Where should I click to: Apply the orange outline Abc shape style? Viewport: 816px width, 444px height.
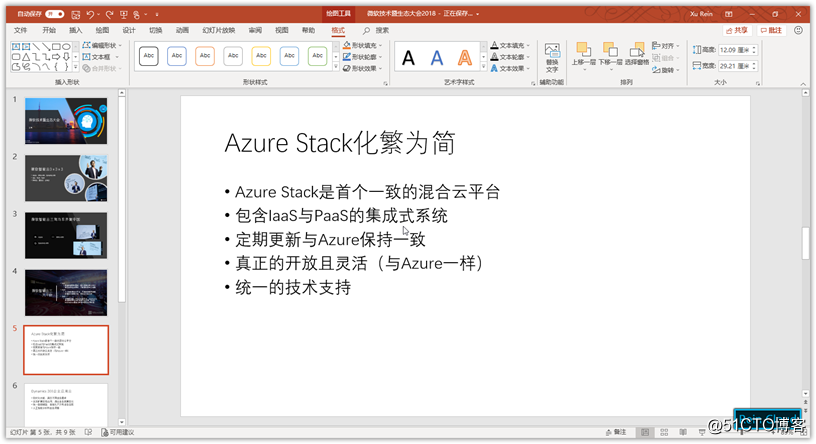pos(205,56)
